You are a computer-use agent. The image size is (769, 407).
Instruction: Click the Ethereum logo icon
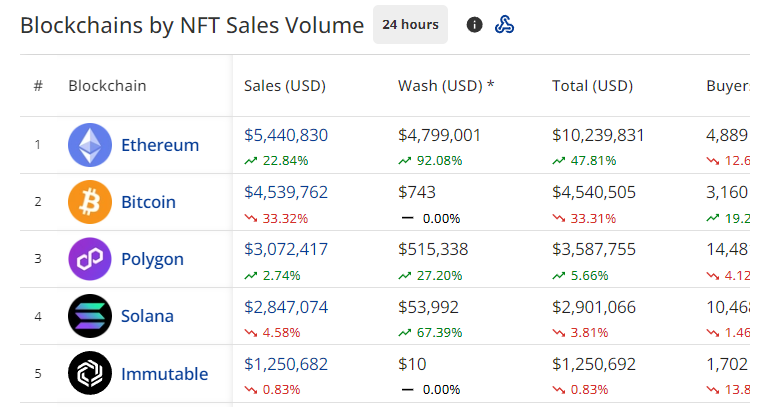pos(90,145)
